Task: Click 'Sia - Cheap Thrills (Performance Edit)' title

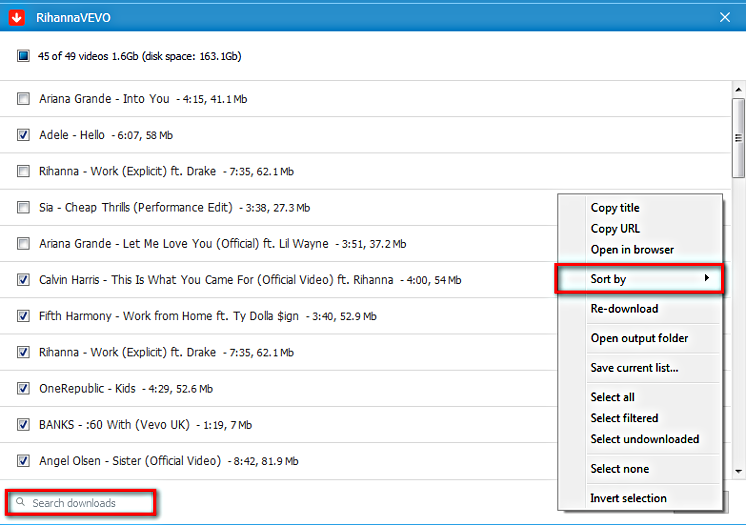Action: pyautogui.click(x=136, y=207)
